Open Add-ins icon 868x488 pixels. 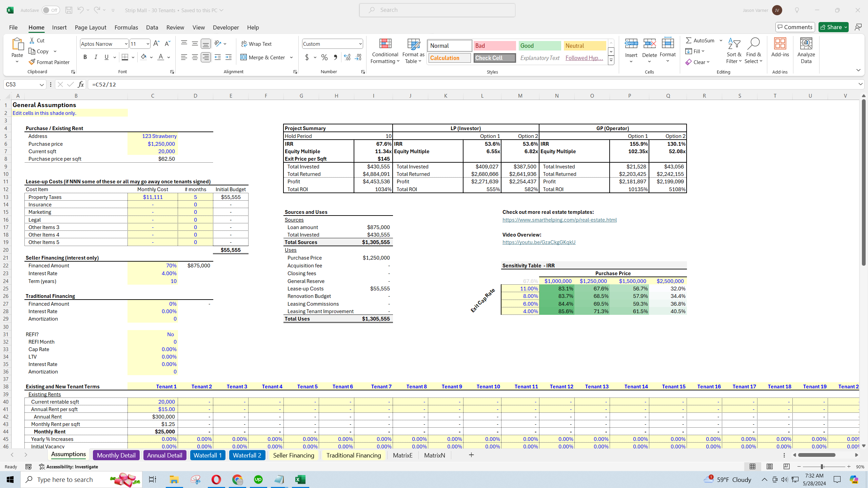click(x=780, y=47)
